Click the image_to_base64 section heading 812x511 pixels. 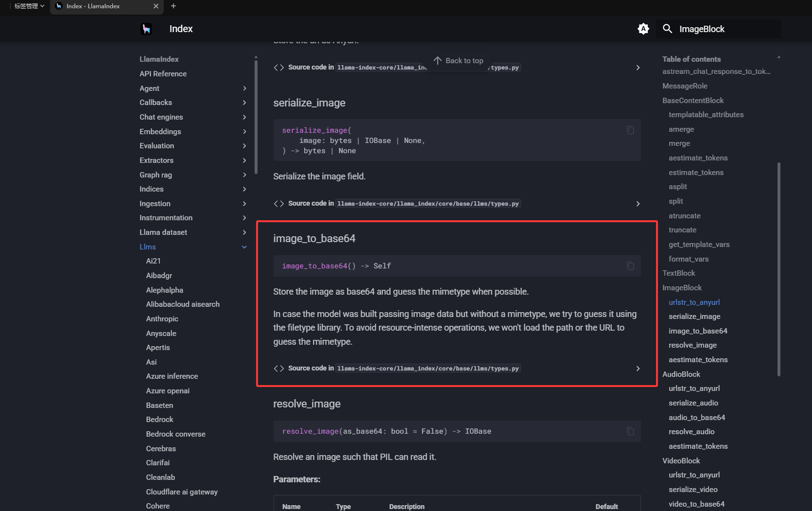pos(314,239)
